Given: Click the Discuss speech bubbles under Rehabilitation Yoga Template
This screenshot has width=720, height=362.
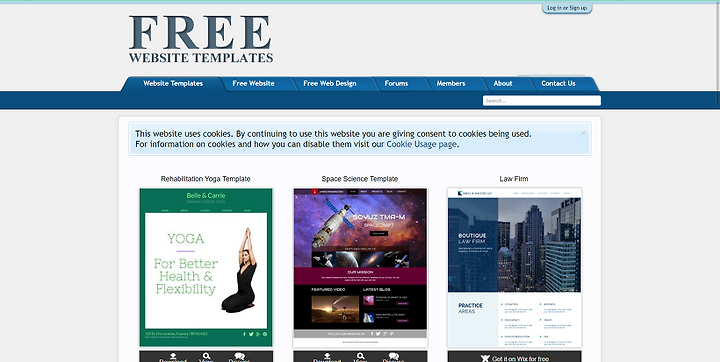Looking at the screenshot, I should point(239,356).
